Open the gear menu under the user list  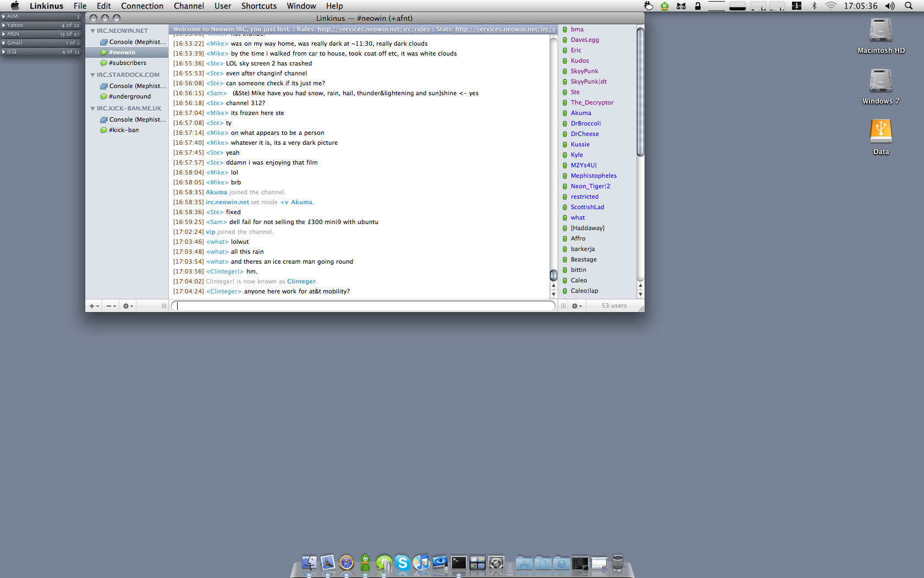tap(576, 306)
